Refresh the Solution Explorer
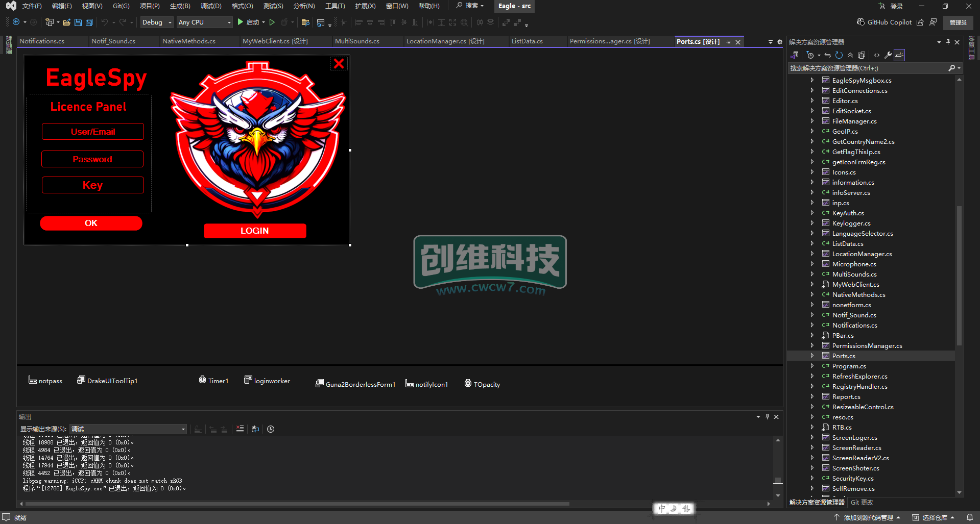This screenshot has height=524, width=980. pos(839,55)
